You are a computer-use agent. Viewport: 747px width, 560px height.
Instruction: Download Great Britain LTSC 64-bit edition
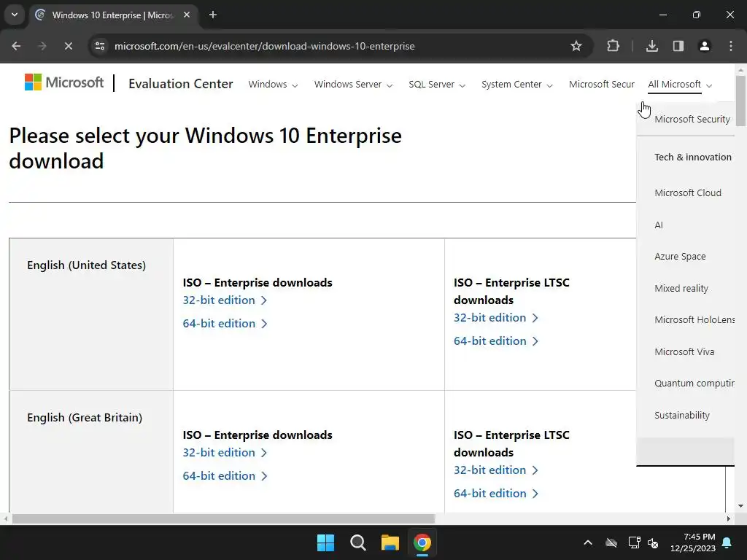(x=495, y=494)
